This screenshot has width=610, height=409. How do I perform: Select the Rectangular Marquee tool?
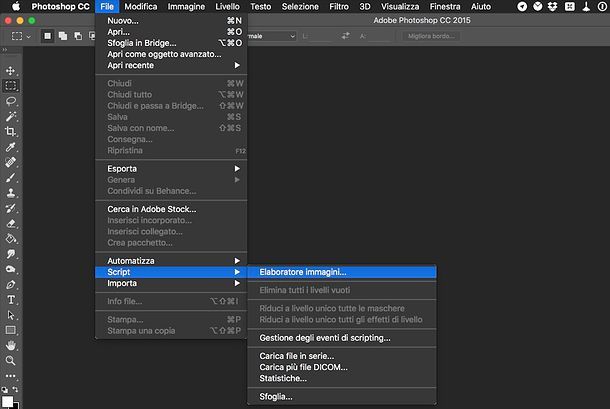click(11, 86)
